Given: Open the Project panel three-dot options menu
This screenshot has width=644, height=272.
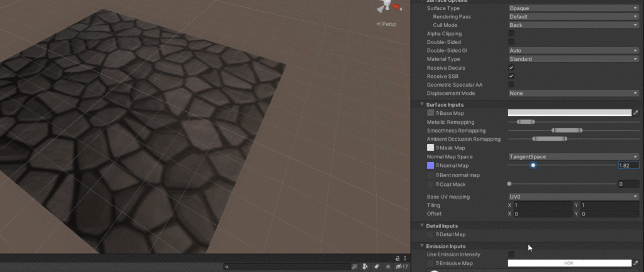Looking at the screenshot, I should click(405, 258).
